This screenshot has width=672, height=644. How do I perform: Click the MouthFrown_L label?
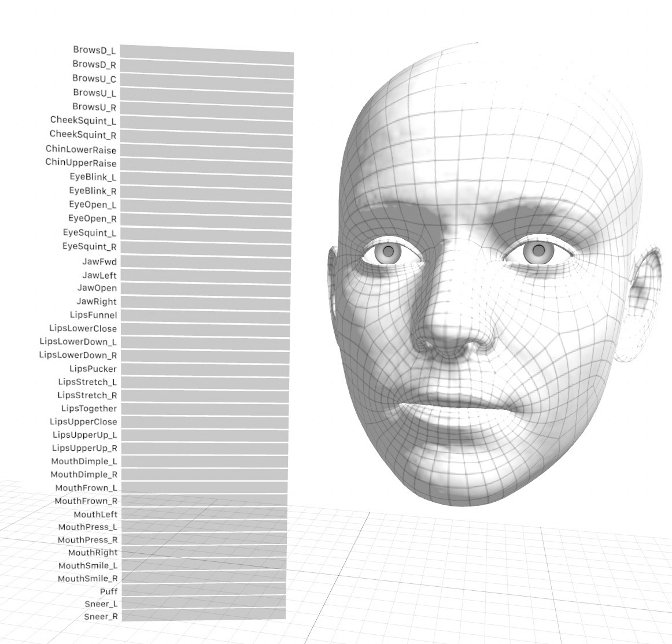pyautogui.click(x=86, y=487)
